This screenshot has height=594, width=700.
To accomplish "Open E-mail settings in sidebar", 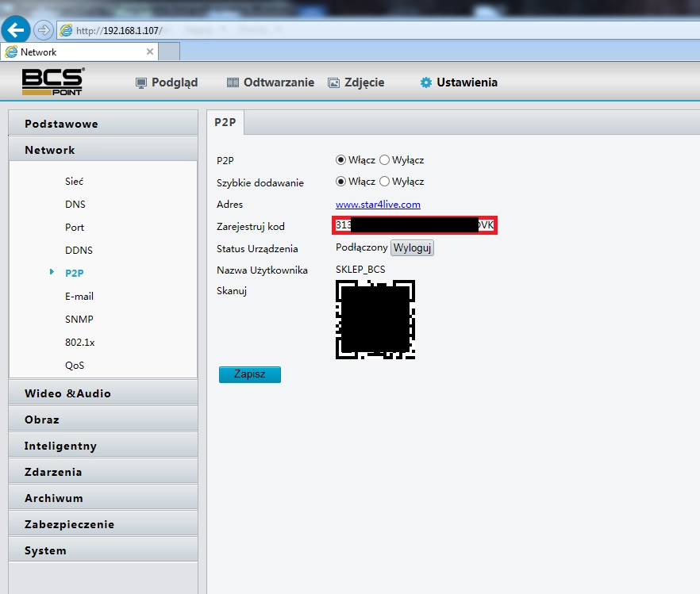I will tap(79, 296).
